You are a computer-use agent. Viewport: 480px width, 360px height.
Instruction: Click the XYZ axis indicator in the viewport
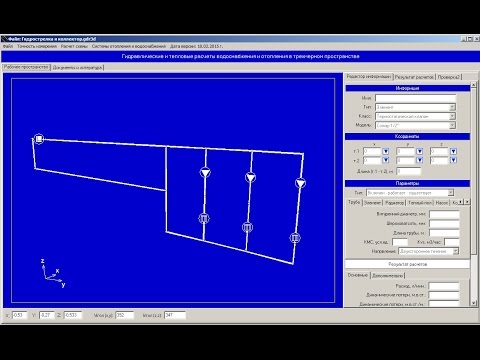click(x=53, y=273)
